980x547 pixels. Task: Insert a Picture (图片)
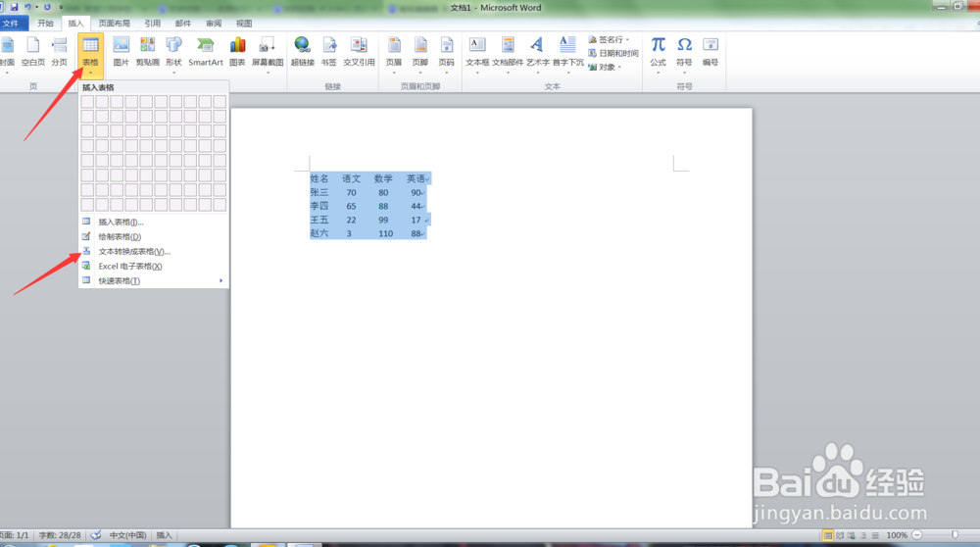[x=122, y=52]
